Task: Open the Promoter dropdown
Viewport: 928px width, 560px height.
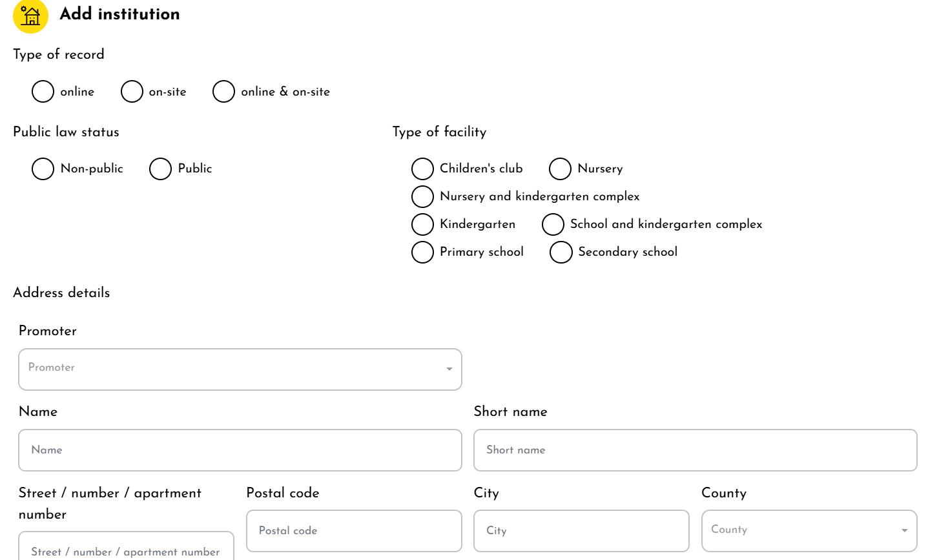Action: [240, 369]
